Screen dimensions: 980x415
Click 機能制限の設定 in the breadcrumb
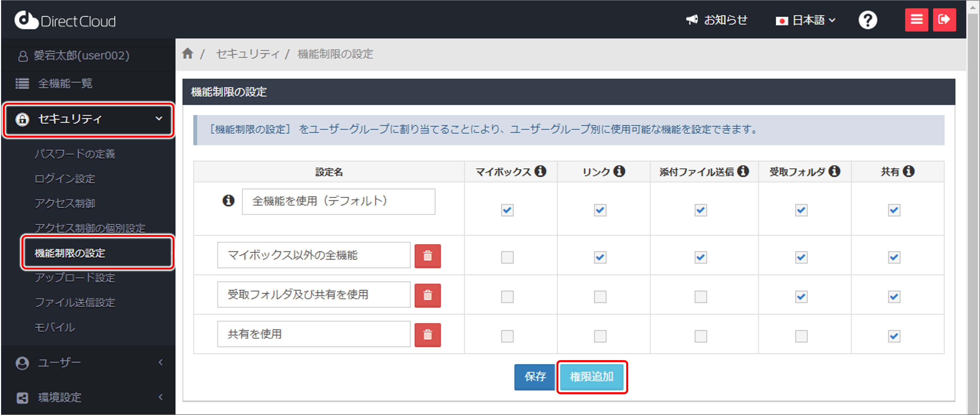(335, 54)
